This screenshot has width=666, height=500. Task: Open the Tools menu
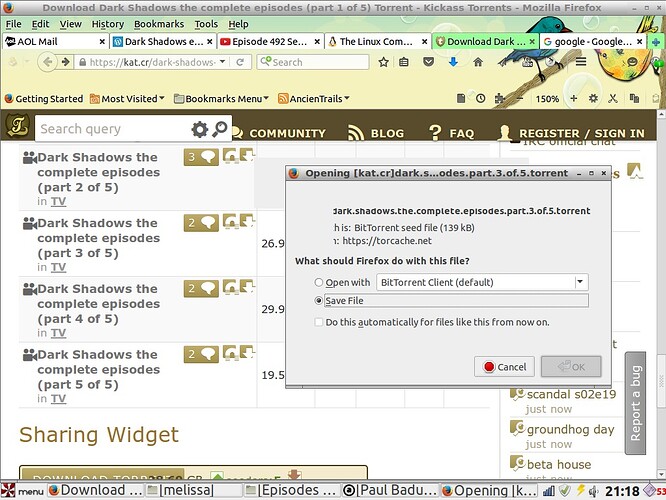point(206,24)
